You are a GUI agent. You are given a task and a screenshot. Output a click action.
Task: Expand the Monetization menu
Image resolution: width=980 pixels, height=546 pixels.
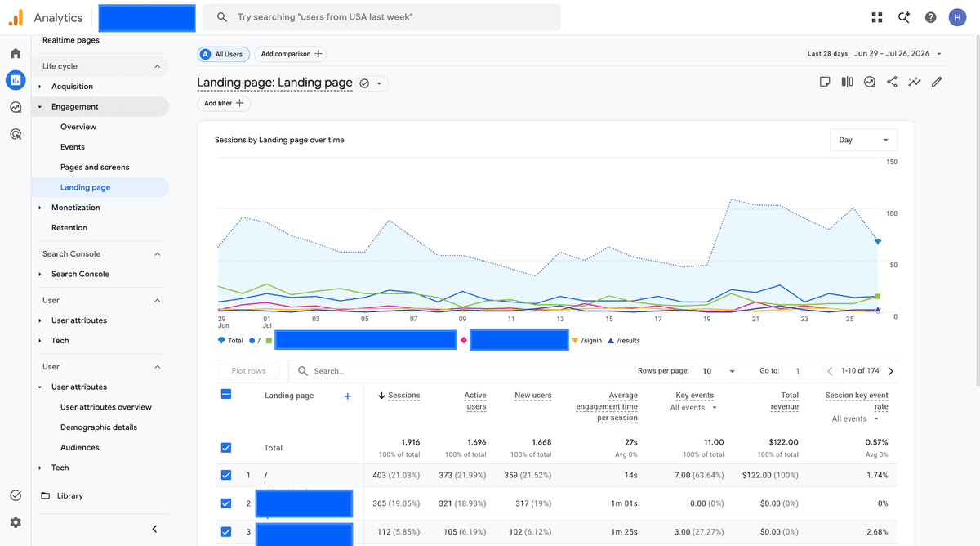click(40, 208)
